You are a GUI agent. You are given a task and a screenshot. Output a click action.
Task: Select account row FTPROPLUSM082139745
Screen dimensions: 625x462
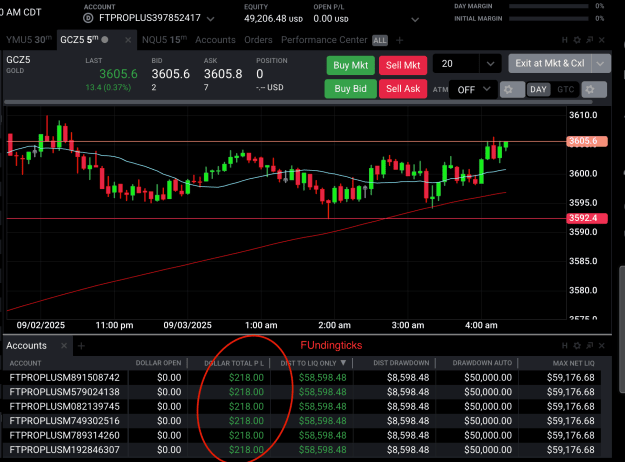tap(302, 406)
